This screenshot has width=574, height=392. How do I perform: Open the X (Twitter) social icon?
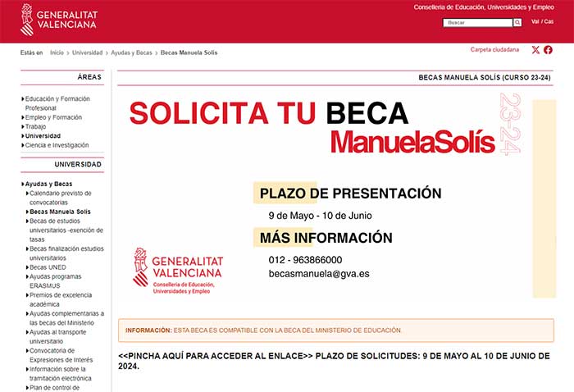pyautogui.click(x=535, y=50)
